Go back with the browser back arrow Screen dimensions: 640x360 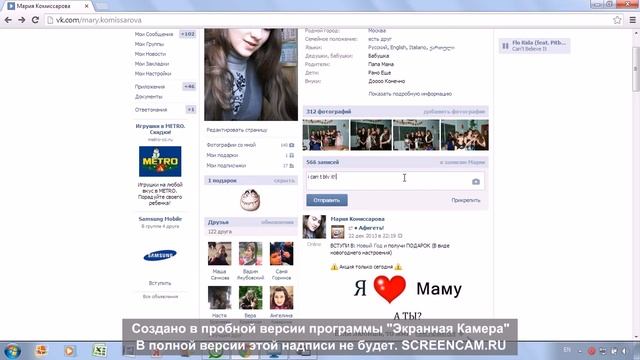[8, 20]
